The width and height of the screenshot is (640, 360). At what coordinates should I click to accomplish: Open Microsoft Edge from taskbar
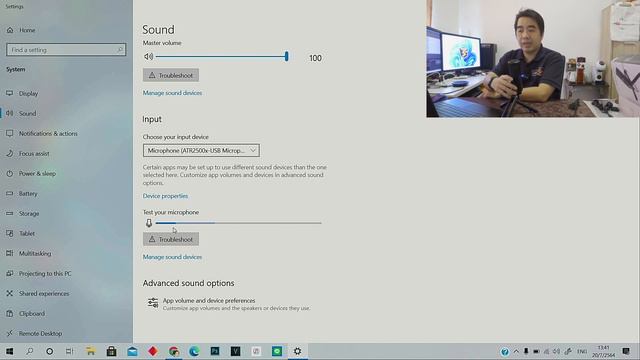[194, 351]
